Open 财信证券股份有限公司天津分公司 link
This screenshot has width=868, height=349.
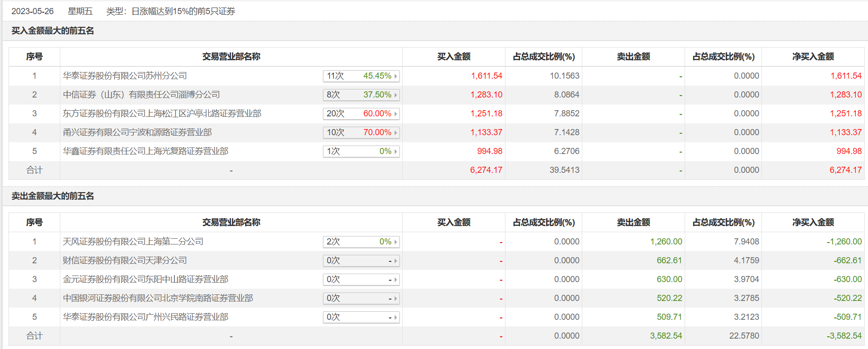point(125,260)
